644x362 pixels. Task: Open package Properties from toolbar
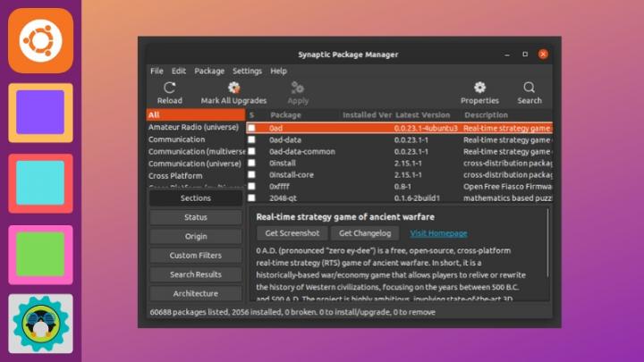point(479,88)
